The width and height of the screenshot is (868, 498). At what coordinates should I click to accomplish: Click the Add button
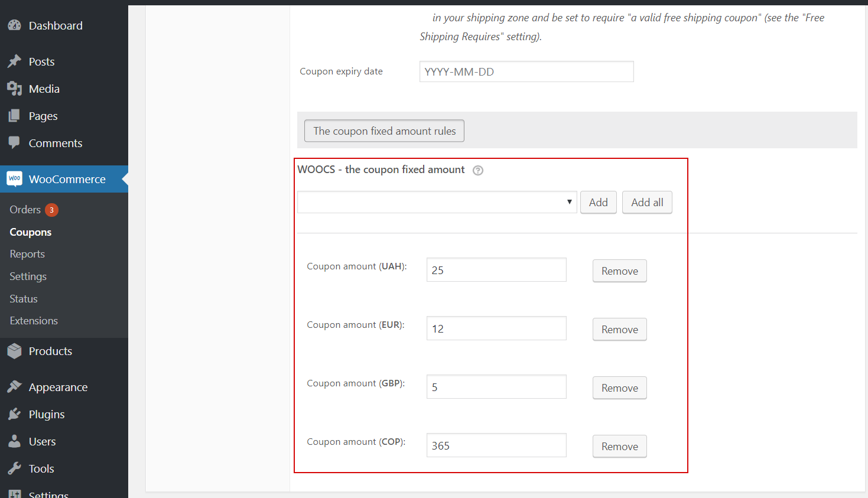[599, 202]
